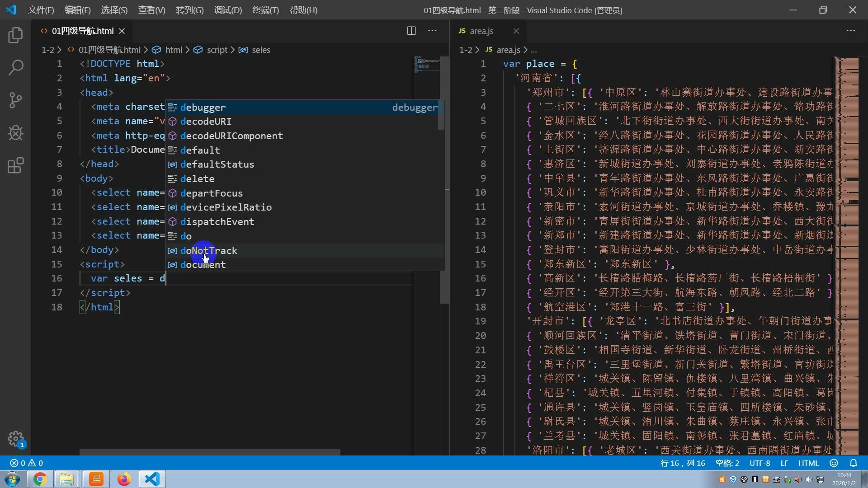Click 1-2 breadcrumb folder in left editor
The width and height of the screenshot is (868, 488).
pos(47,50)
